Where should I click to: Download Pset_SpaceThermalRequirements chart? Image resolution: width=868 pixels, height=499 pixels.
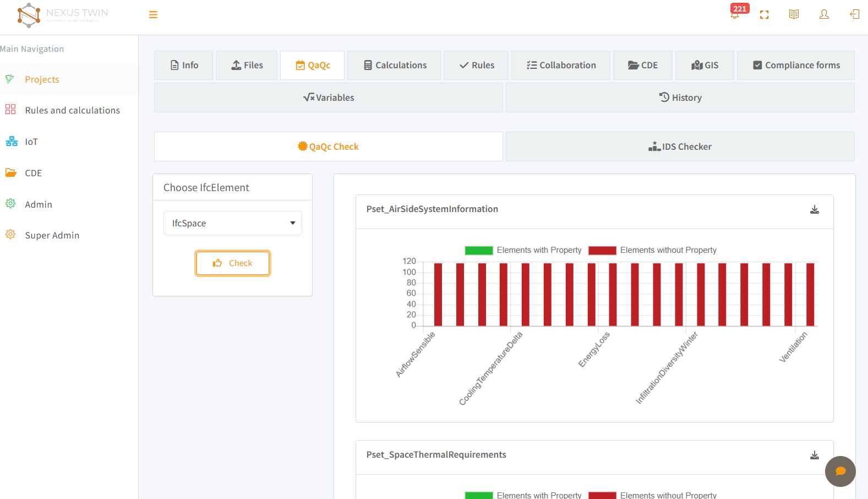pos(815,455)
